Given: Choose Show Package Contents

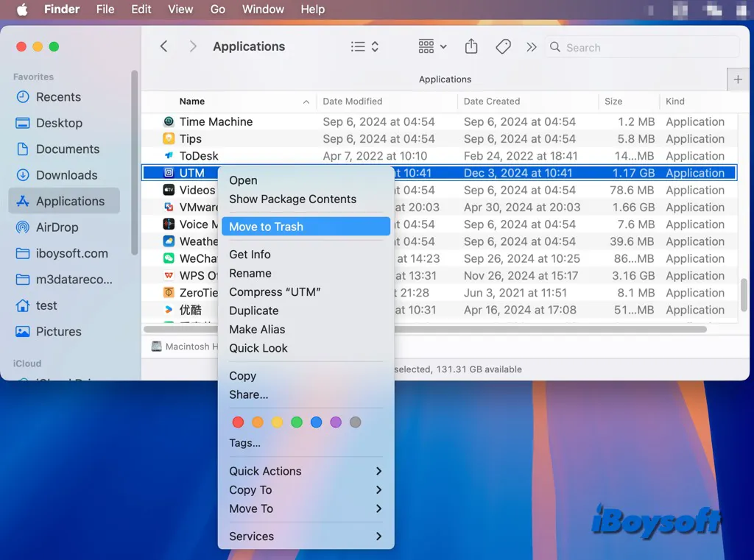Looking at the screenshot, I should (306, 199).
